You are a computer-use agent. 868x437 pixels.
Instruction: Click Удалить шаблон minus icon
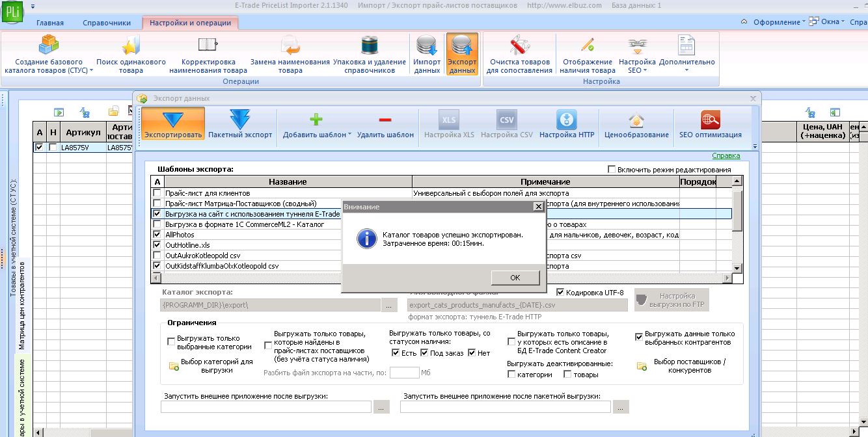point(385,120)
